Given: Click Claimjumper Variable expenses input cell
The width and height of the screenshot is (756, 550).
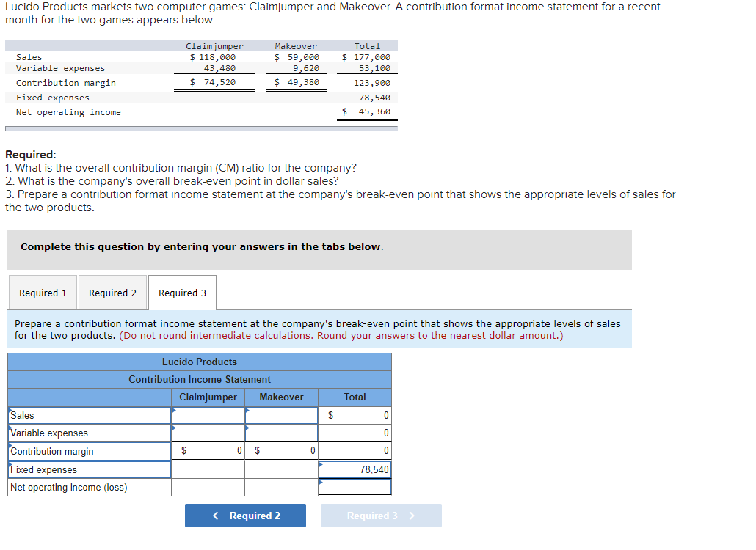Looking at the screenshot, I should pyautogui.click(x=208, y=433).
